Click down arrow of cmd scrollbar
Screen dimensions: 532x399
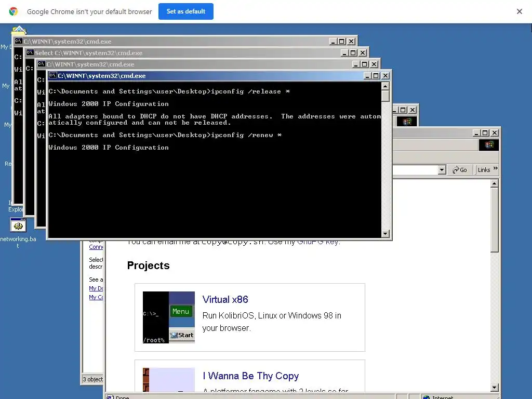385,233
